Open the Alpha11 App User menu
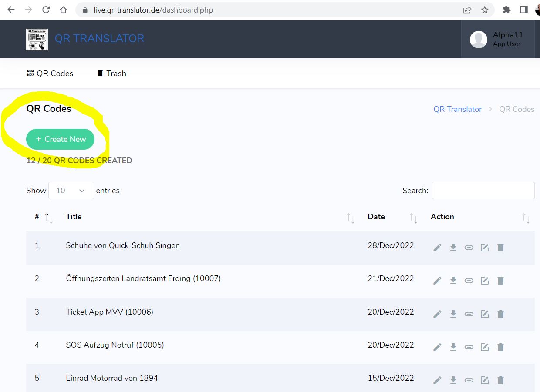Viewport: 540px width, 392px height. (498, 39)
